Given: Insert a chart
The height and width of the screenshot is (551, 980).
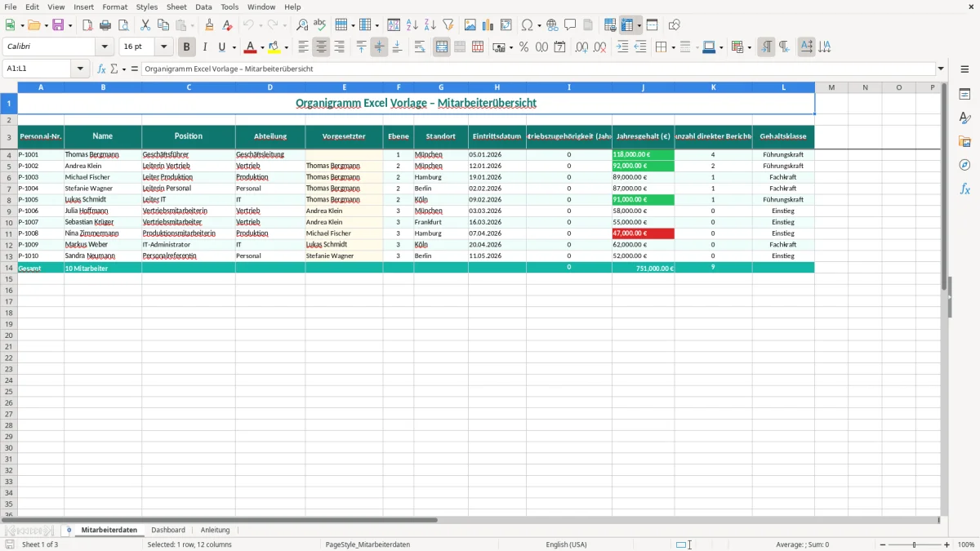Looking at the screenshot, I should point(488,25).
